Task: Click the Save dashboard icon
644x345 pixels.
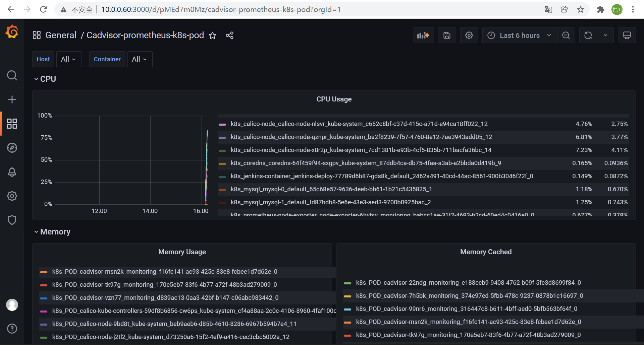Action: point(447,35)
